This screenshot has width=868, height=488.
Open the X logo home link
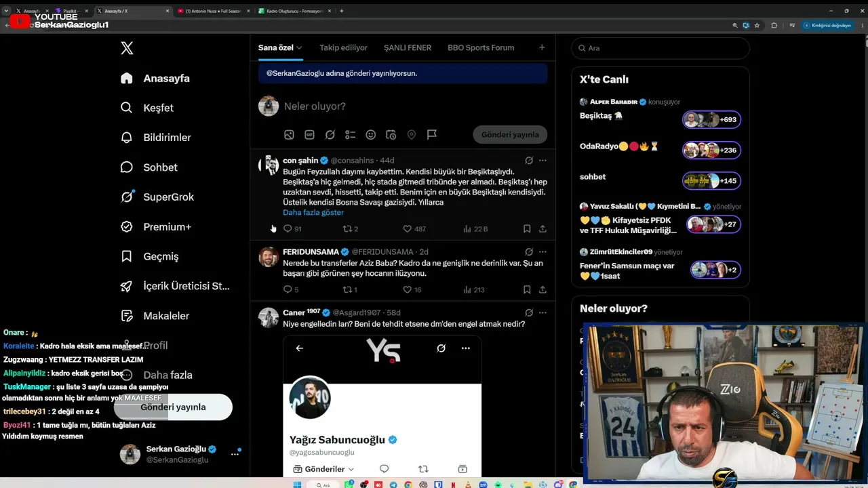[127, 48]
